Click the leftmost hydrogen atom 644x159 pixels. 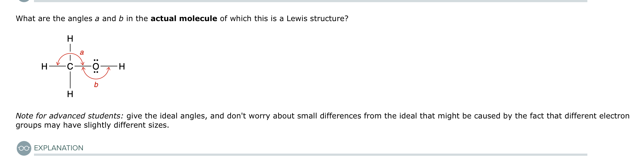(x=44, y=66)
